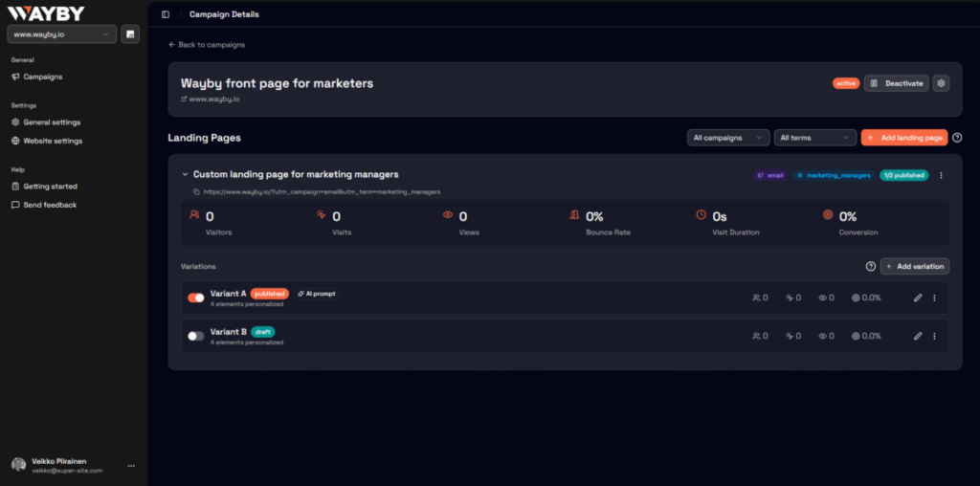Go back to campaigns

click(x=207, y=45)
